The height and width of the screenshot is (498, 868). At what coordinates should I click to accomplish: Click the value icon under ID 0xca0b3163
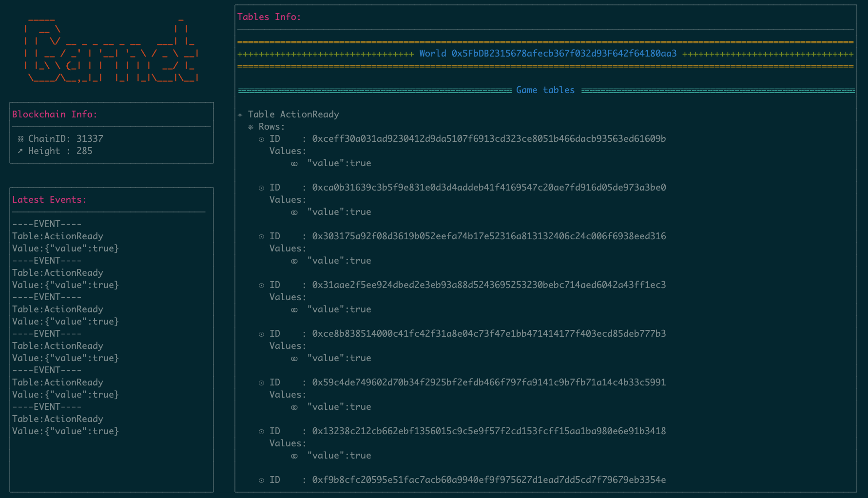[294, 212]
